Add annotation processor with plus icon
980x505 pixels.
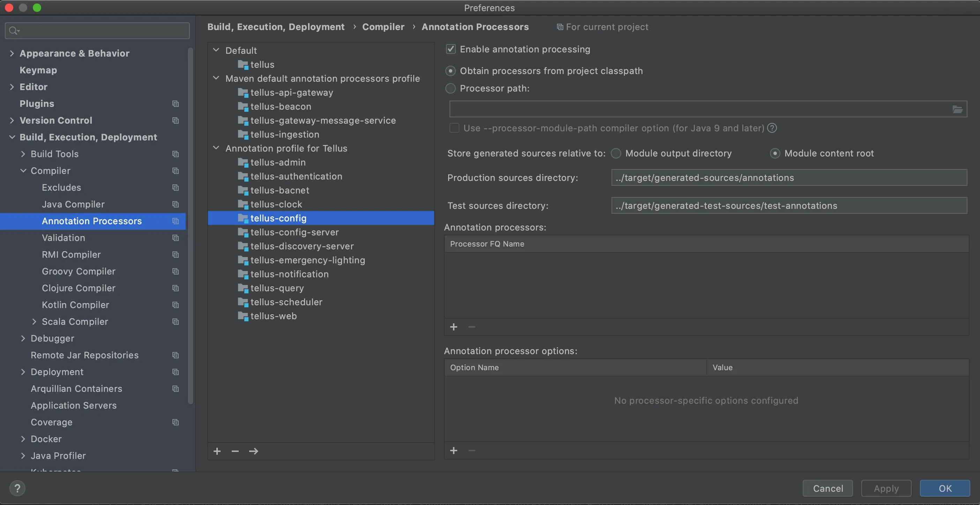tap(453, 327)
